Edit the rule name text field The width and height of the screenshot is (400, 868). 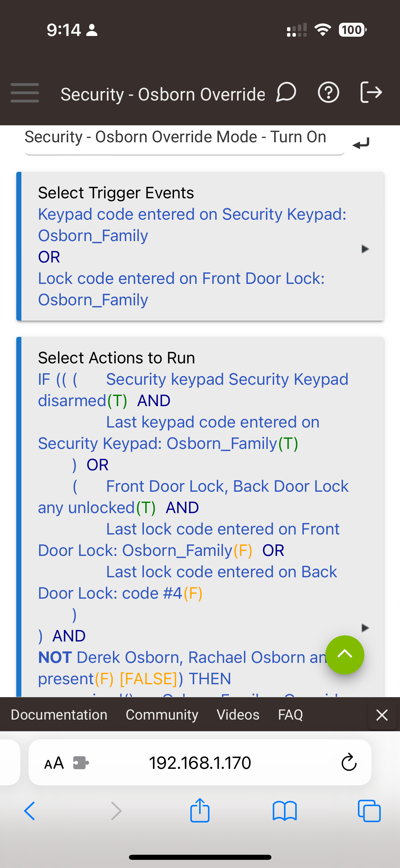183,138
